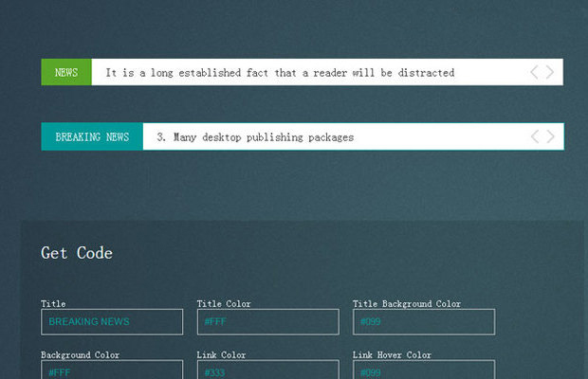Click the teal BREAKING NEWS label

(x=92, y=136)
